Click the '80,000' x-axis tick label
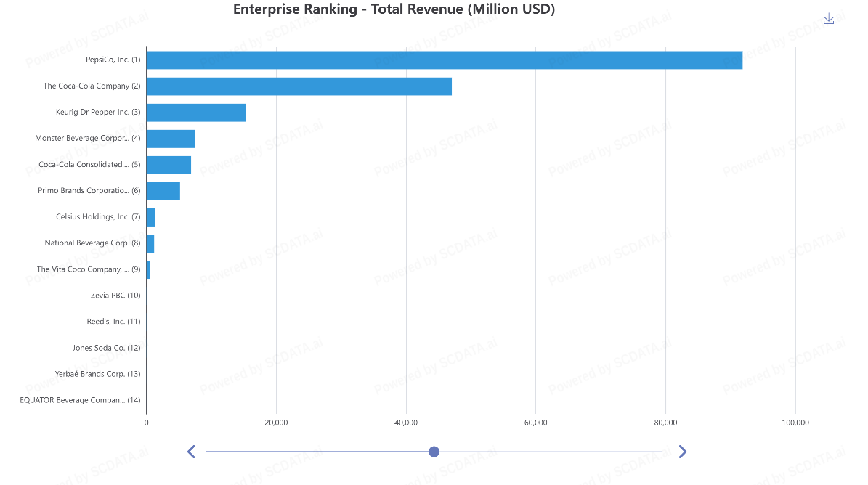868x485 pixels. coord(665,423)
